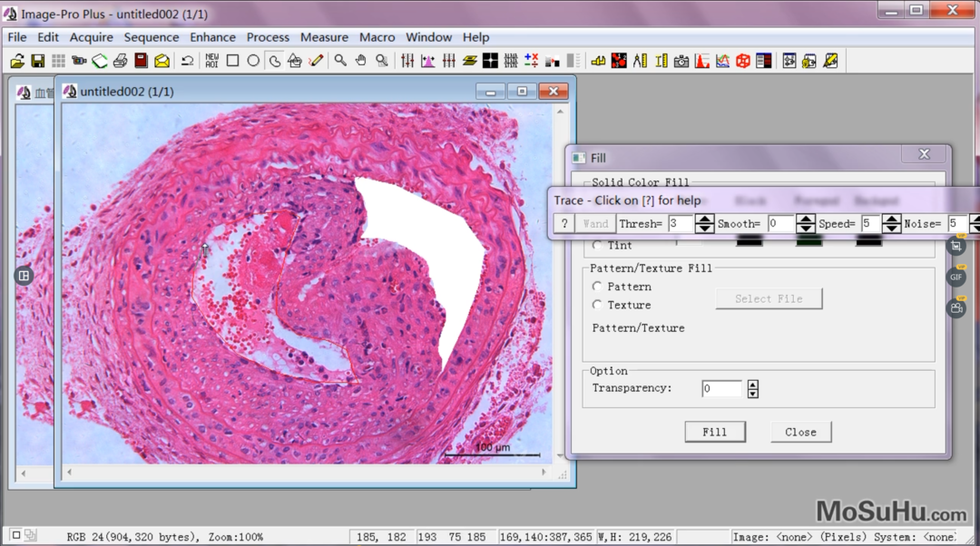The image size is (980, 546).
Task: Decrease Thresh value with down arrow
Action: [704, 228]
